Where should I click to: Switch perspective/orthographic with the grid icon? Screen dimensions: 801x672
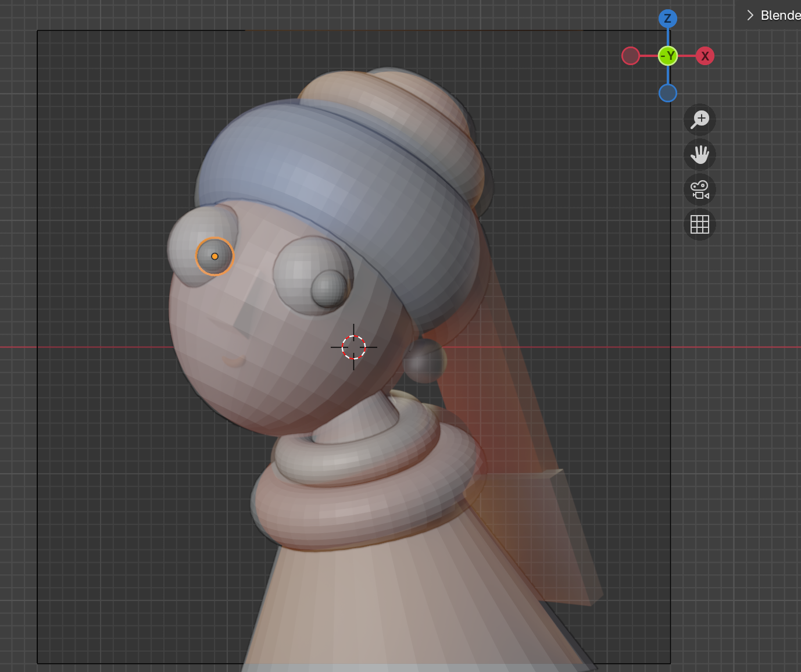[700, 224]
